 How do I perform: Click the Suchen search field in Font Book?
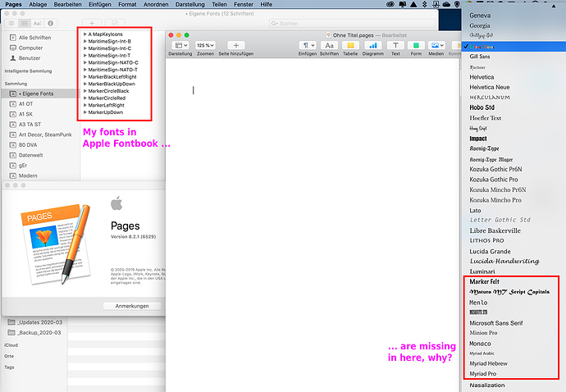(352, 24)
